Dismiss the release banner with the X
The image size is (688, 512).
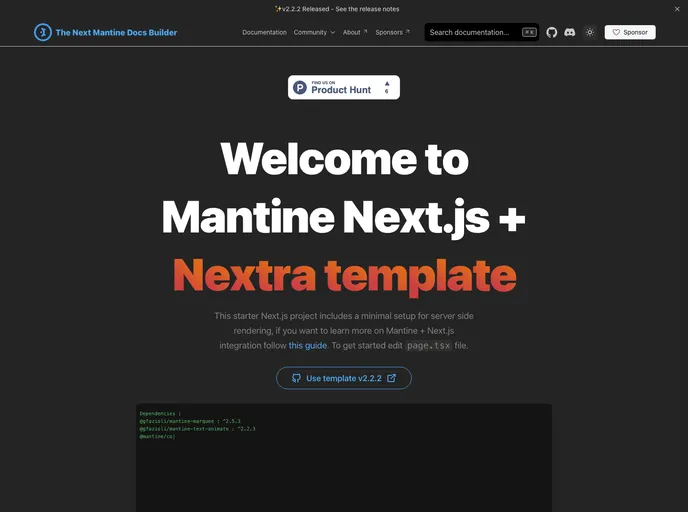(677, 9)
